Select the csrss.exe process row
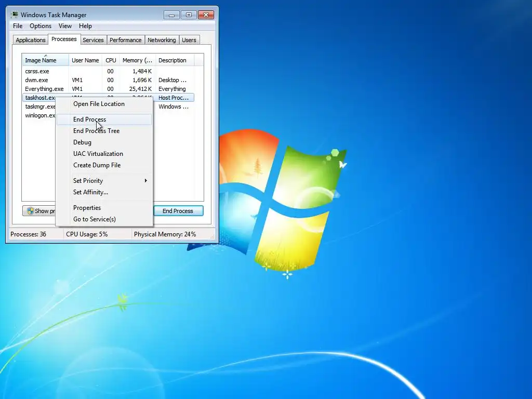Screen dimensions: 532x399 (x=108, y=71)
